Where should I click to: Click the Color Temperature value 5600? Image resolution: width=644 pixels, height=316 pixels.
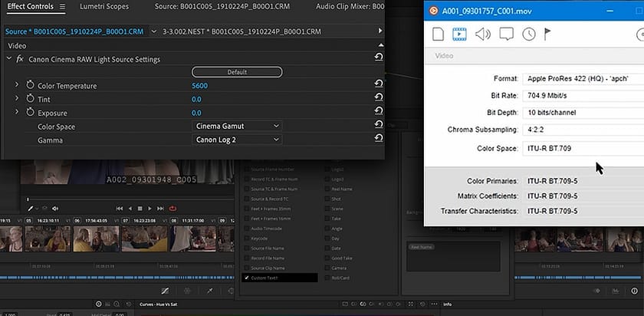pyautogui.click(x=199, y=86)
